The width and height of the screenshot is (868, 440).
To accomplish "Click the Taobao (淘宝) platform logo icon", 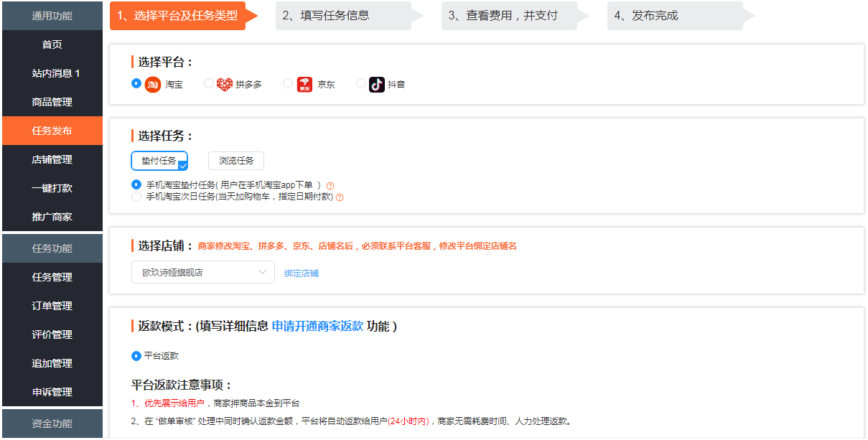I will click(x=151, y=84).
